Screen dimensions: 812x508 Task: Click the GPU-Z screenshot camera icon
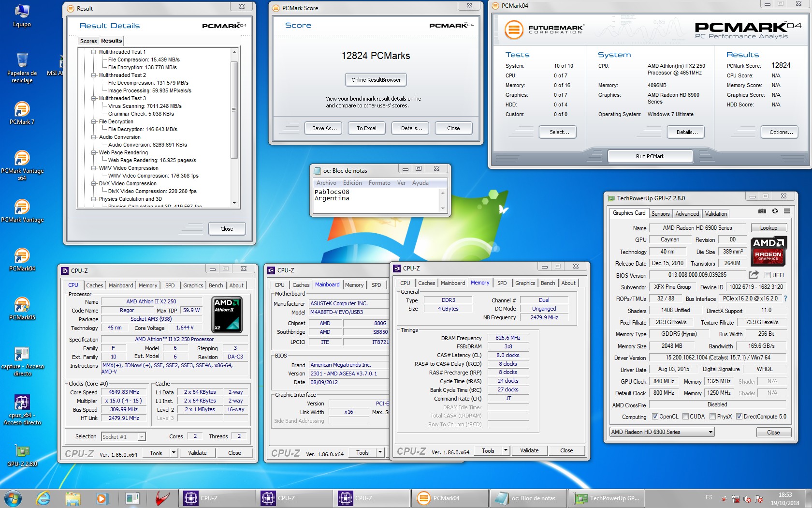pos(762,211)
